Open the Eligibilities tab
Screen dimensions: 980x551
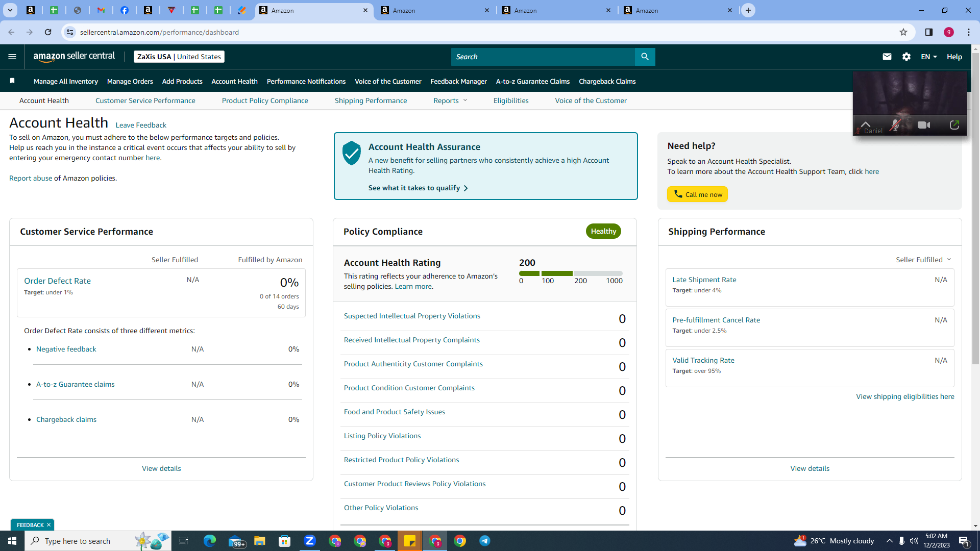point(511,101)
